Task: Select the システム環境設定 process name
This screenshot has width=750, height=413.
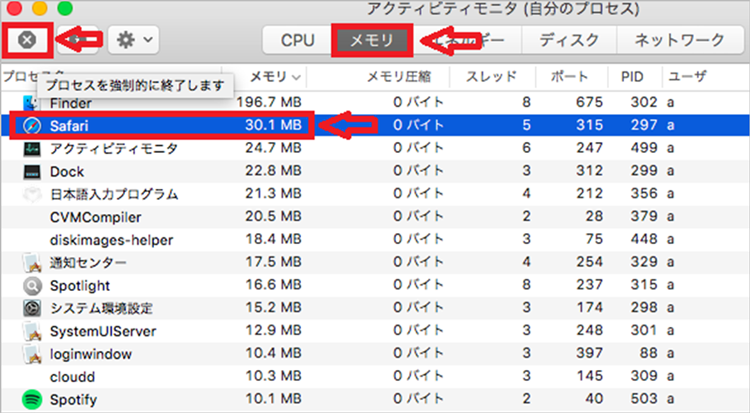Action: tap(101, 308)
